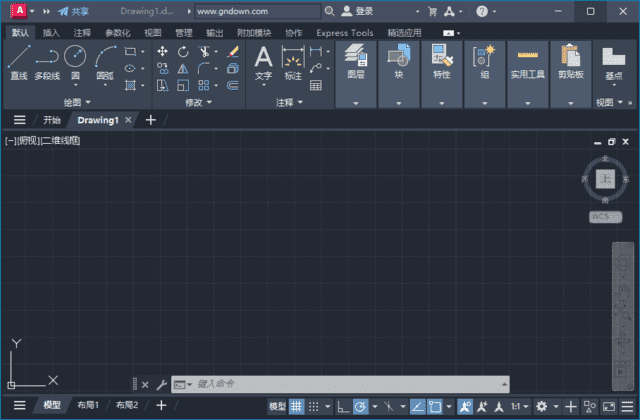Click the Scale tool icon
This screenshot has height=420, width=640.
tap(183, 85)
